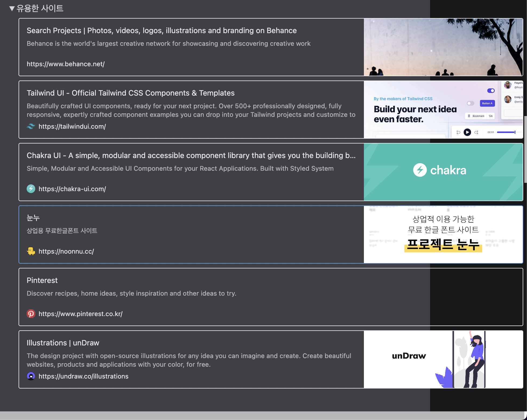Click the noonnu yellow favicon icon
527x420 pixels.
point(31,251)
